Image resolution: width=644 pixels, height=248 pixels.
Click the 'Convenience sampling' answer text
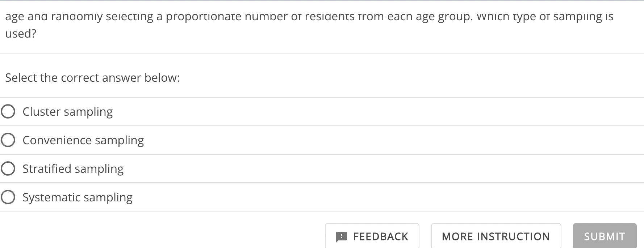coord(83,140)
